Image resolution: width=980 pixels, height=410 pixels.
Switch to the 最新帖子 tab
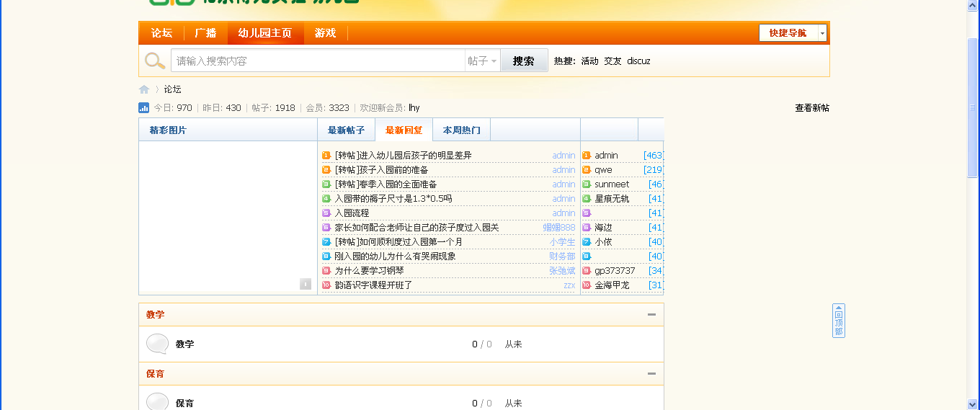(x=346, y=130)
